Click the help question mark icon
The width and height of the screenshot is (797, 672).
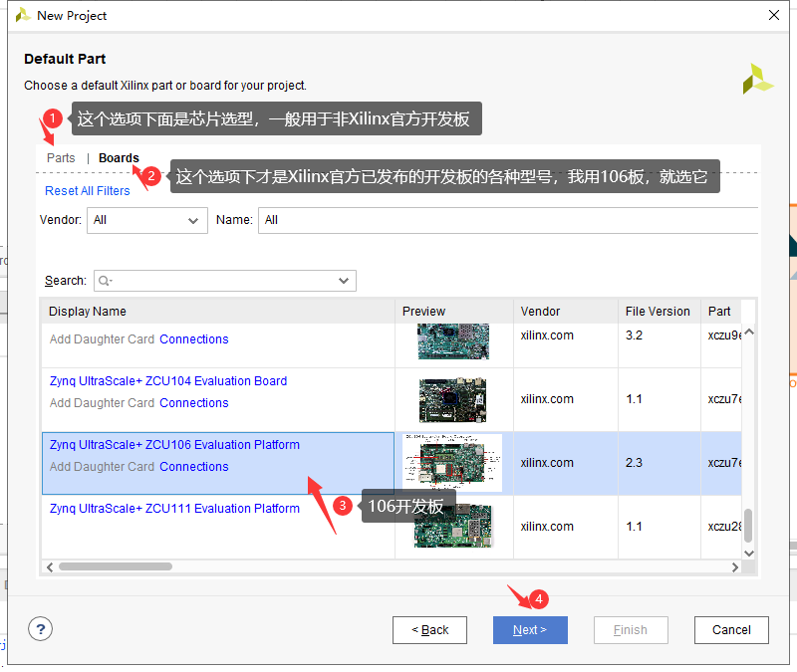click(40, 628)
